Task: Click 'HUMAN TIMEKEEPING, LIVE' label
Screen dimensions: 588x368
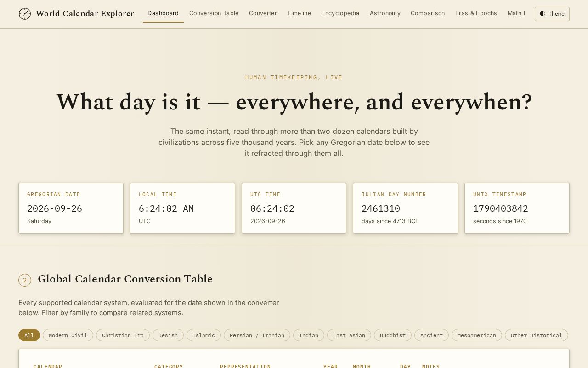Action: 294,77
